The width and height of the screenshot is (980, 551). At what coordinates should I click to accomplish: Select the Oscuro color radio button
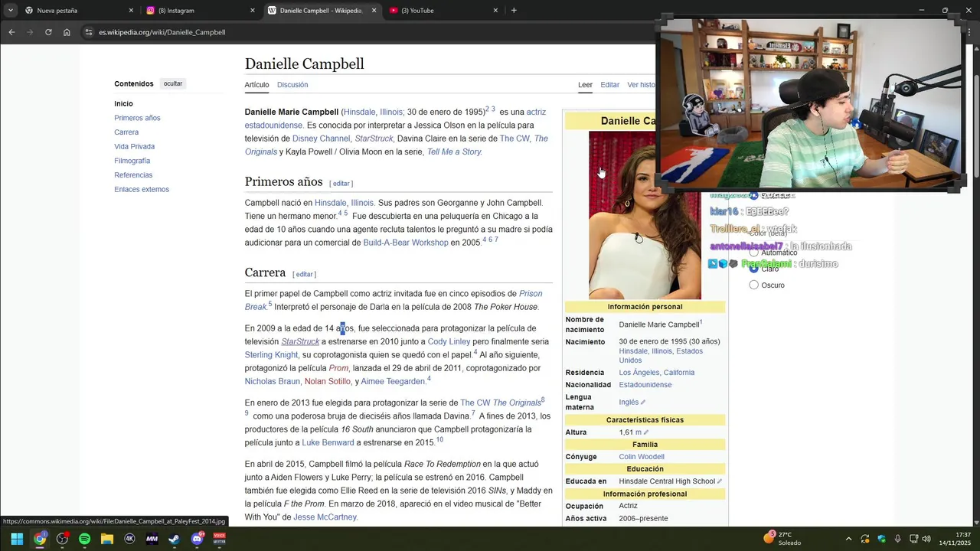coord(754,285)
